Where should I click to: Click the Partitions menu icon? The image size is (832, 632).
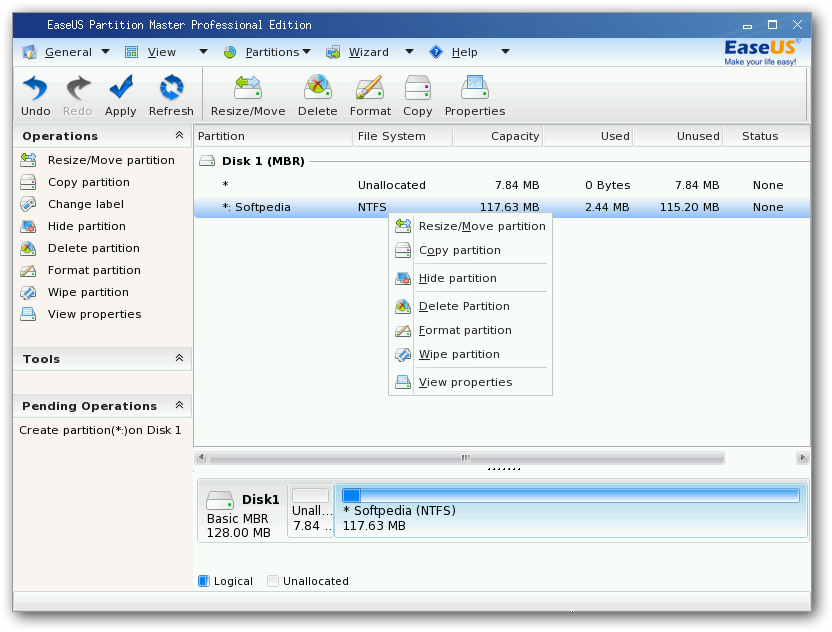pyautogui.click(x=230, y=52)
